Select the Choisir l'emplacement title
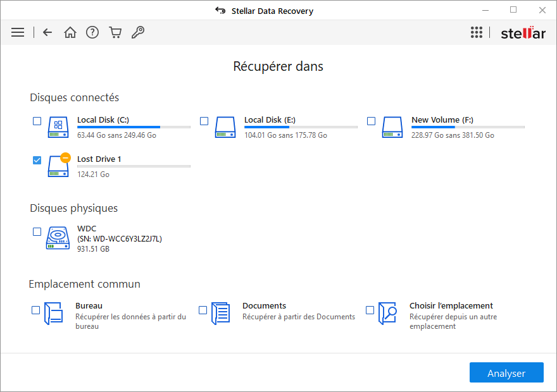Viewport: 557px width, 392px height. [451, 306]
